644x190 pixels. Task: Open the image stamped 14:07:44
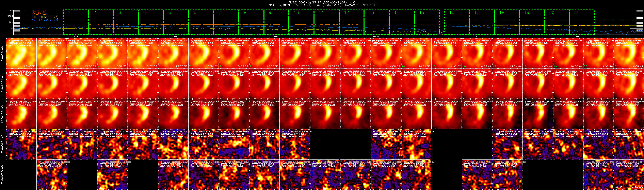(x=598, y=53)
